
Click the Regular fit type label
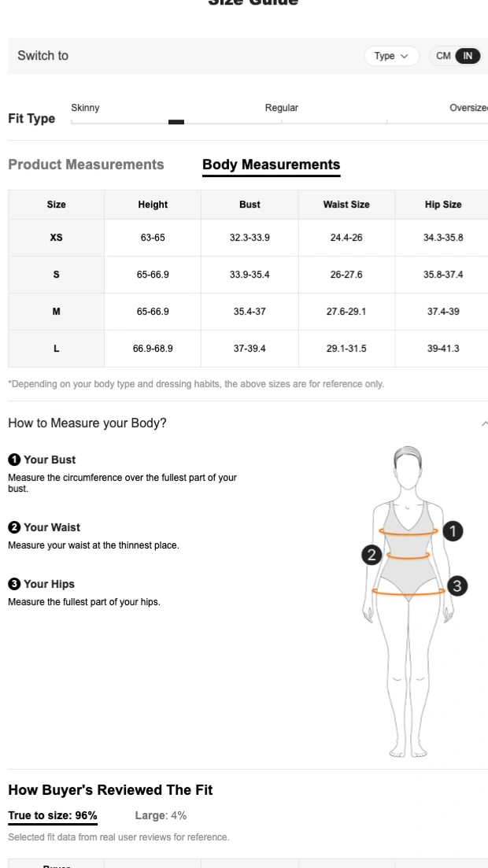click(281, 108)
